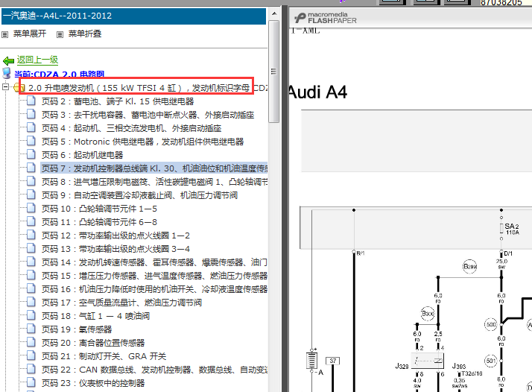532x392 pixels.
Task: Open 页码 2 蓄电池 page
Action: coord(118,101)
